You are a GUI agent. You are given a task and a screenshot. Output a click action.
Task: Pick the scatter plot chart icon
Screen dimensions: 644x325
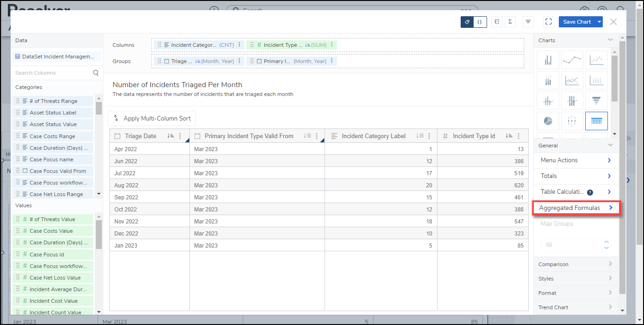point(596,60)
